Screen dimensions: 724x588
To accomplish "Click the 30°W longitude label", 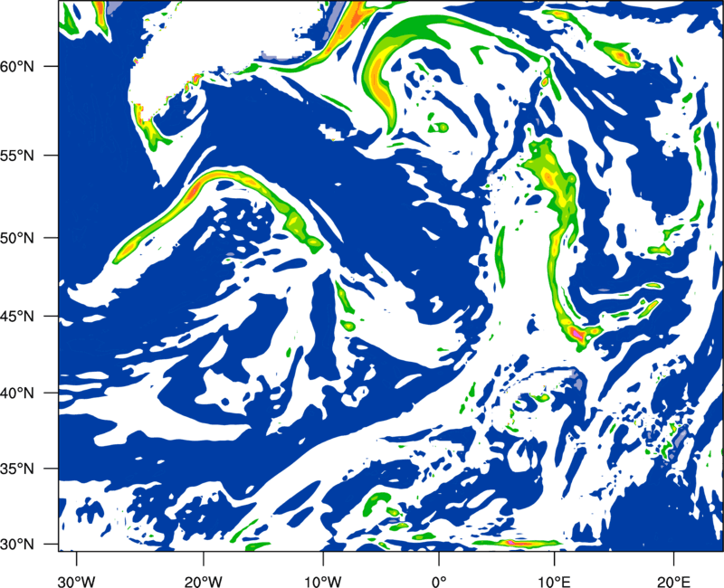I will pos(77,581).
